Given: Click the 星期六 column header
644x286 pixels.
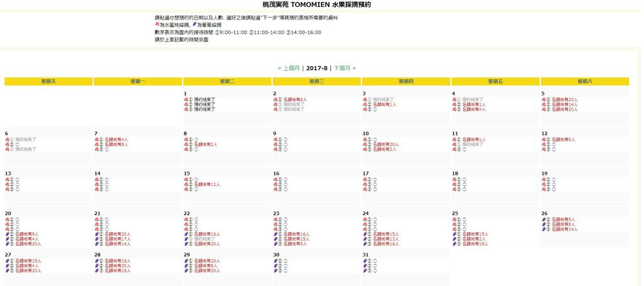Looking at the screenshot, I should pos(585,82).
